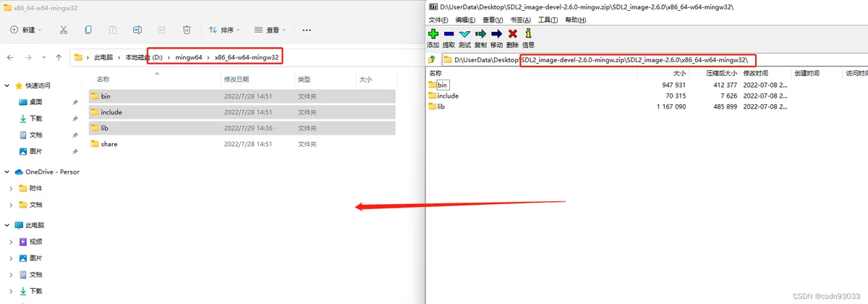Open the Explorer three-dots more options menu
The width and height of the screenshot is (868, 304).
click(x=307, y=30)
